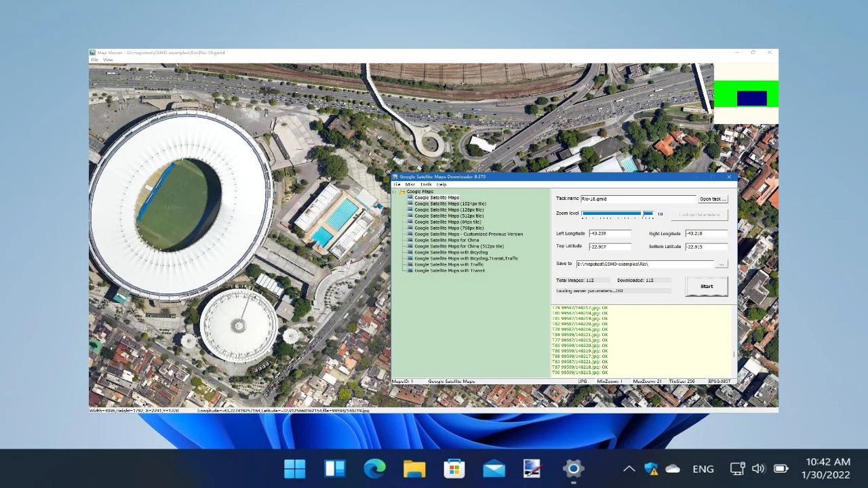Click the network tray icon
This screenshot has width=868, height=488.
(x=737, y=468)
